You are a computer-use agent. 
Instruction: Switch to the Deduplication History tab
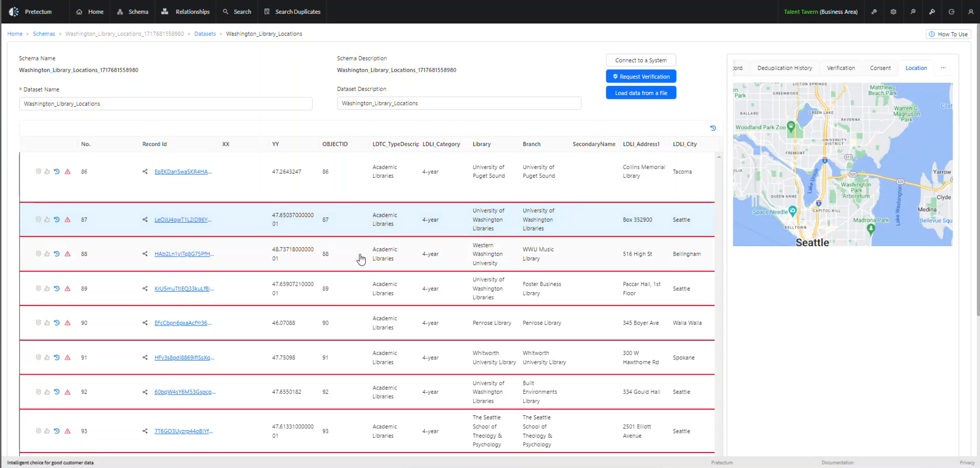point(785,68)
